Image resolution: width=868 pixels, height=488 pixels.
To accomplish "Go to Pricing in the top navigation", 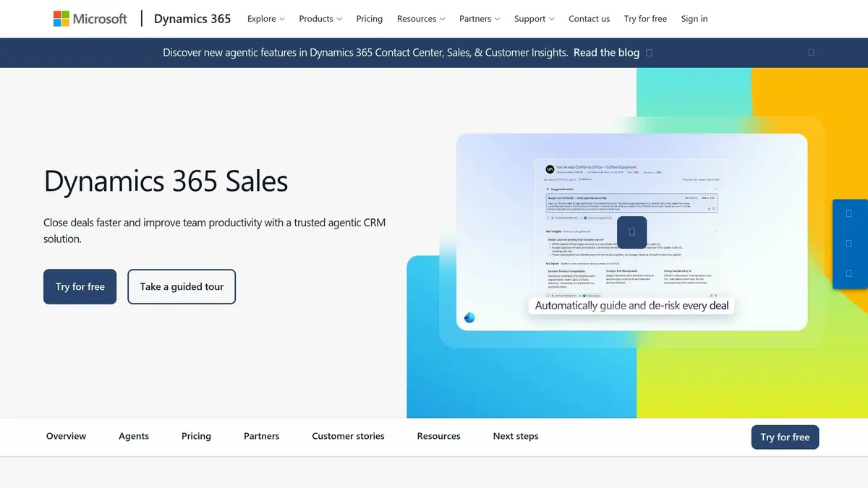I will click(x=370, y=19).
